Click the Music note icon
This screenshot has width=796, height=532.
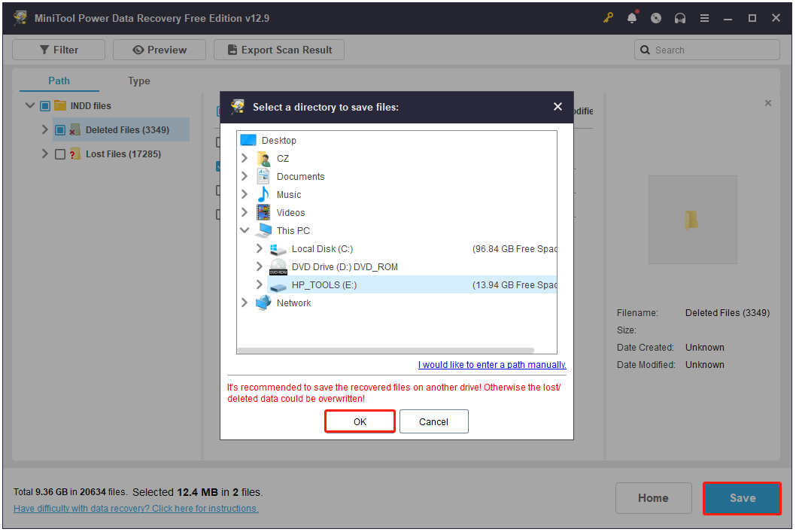[x=263, y=194]
